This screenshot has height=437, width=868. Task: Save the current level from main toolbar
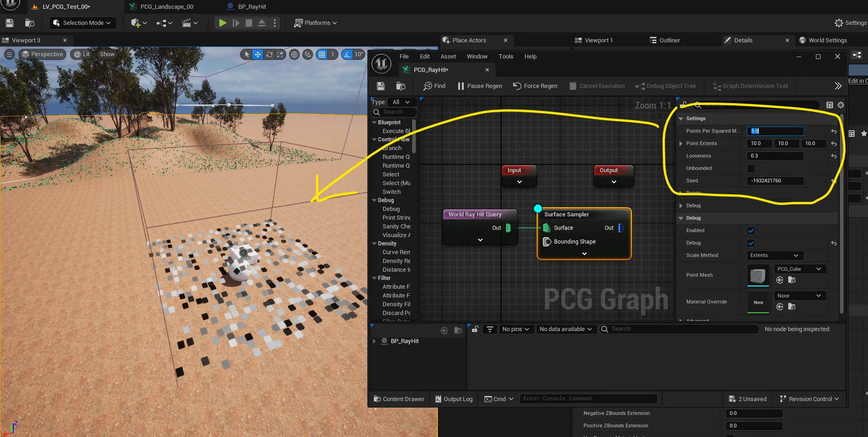[x=10, y=23]
